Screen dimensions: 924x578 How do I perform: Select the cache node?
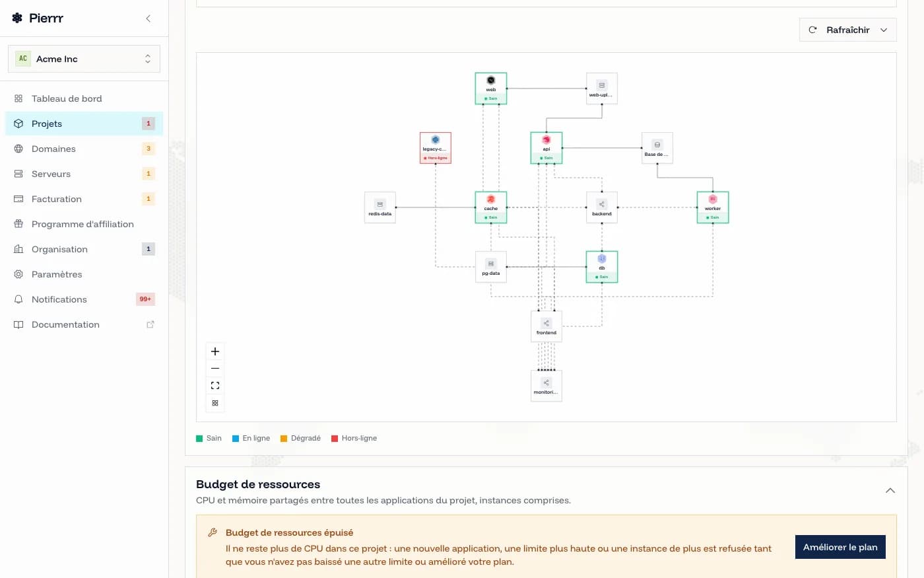click(491, 207)
